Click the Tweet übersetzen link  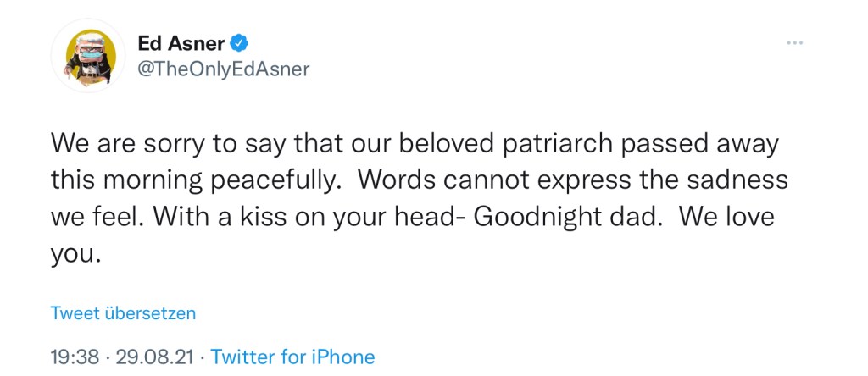[123, 313]
